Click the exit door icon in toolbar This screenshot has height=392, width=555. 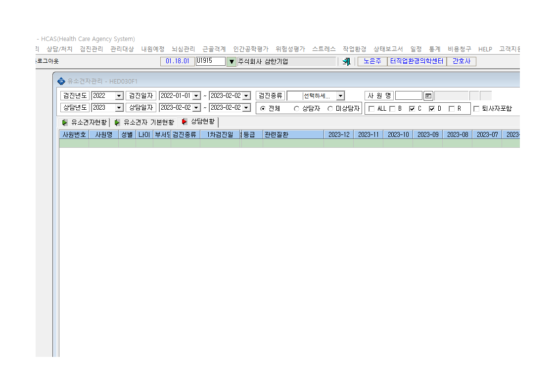(347, 62)
